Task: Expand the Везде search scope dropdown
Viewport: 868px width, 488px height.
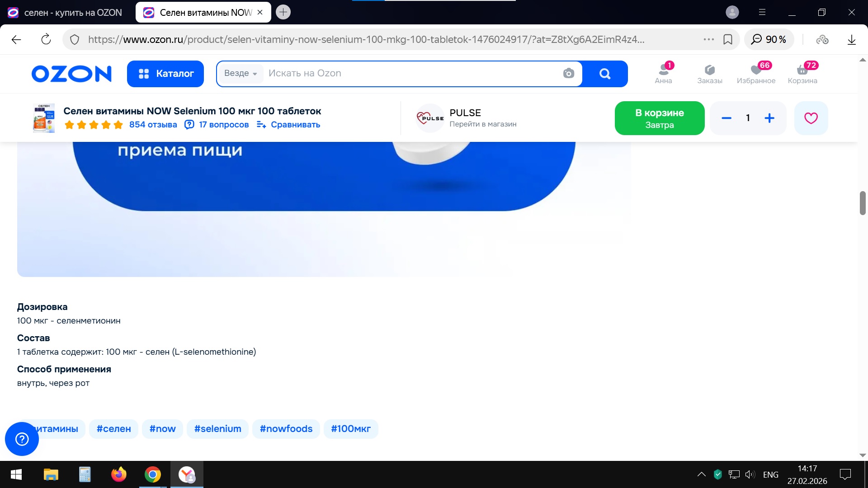Action: (241, 73)
